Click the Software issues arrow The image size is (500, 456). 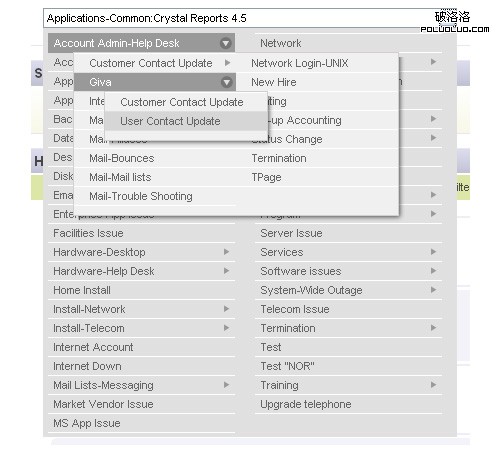433,271
